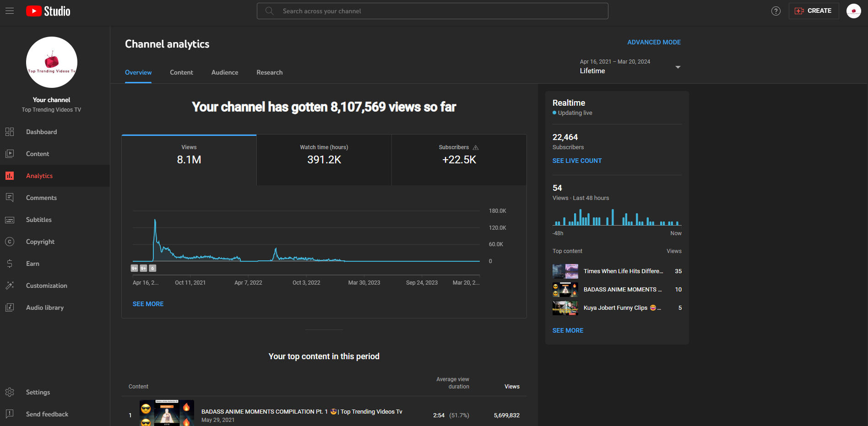Click SEE MORE in the Realtime panel
This screenshot has height=426, width=868.
pyautogui.click(x=568, y=330)
